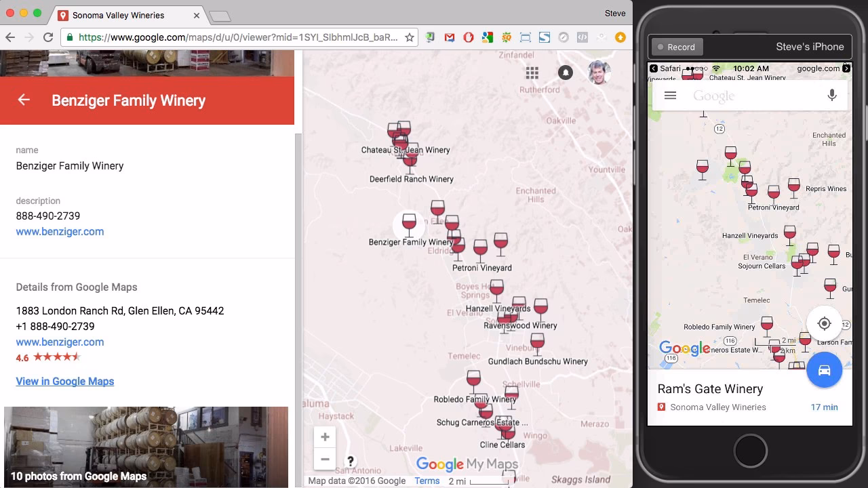Screen dimensions: 868x488
Task: Open the Gmail extension in Chrome toolbar
Action: 449,37
